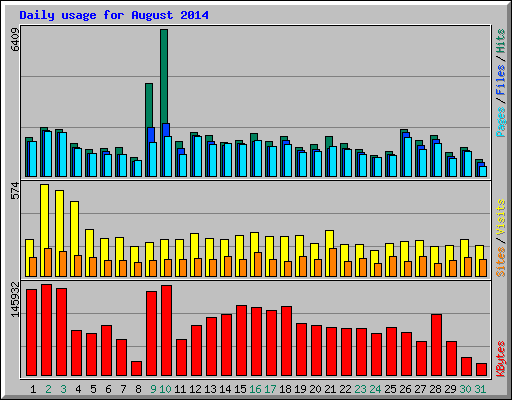512x400 pixels.
Task: Click the cyan Pages bar for day 26
Action: [408, 157]
